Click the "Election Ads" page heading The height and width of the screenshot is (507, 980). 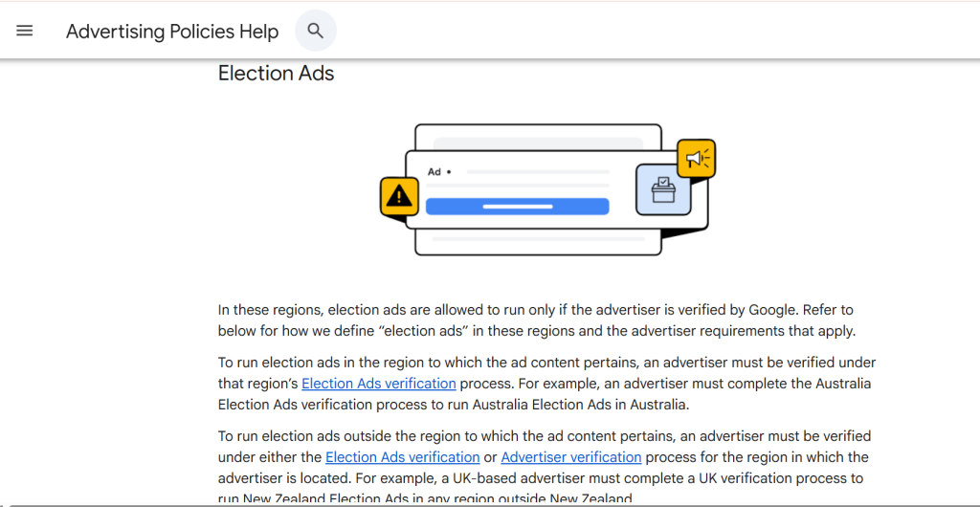click(x=277, y=74)
